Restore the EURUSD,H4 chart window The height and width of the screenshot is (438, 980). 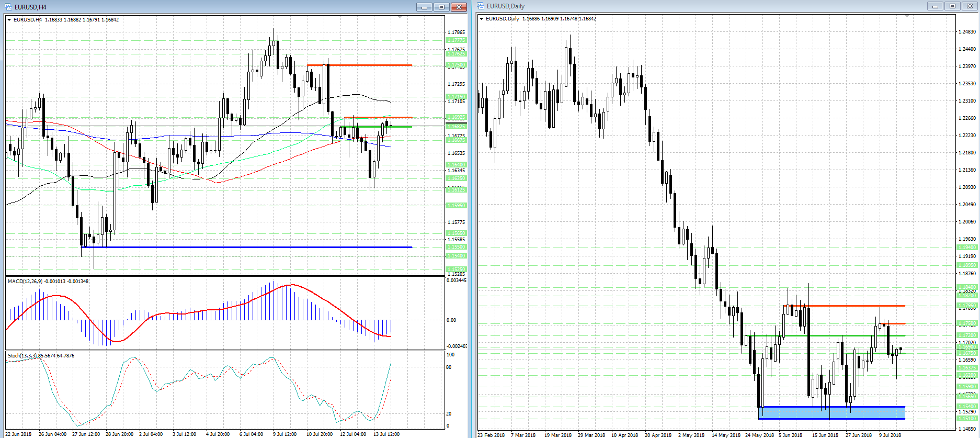[x=441, y=7]
